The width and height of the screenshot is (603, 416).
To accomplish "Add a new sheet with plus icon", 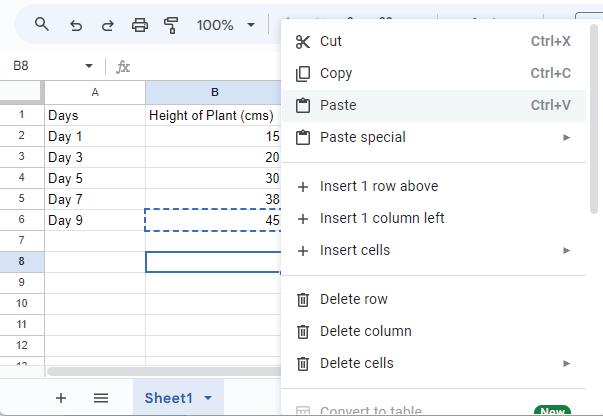I will [x=61, y=398].
